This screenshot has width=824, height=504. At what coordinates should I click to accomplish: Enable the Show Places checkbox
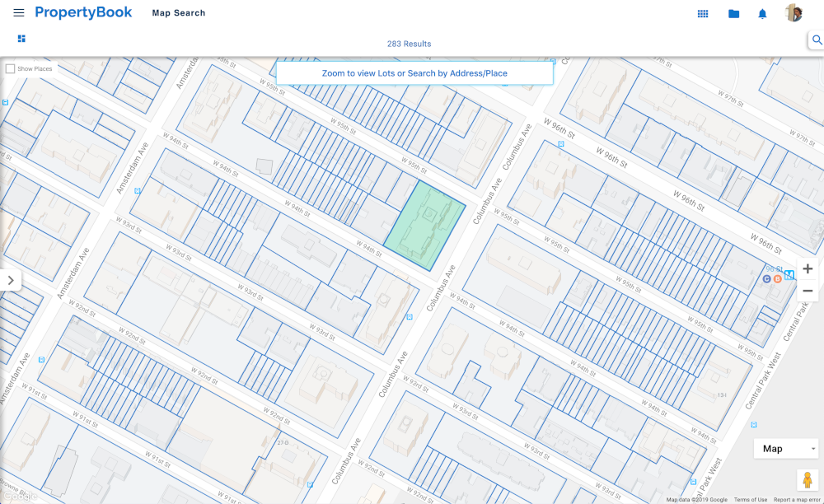coord(10,69)
